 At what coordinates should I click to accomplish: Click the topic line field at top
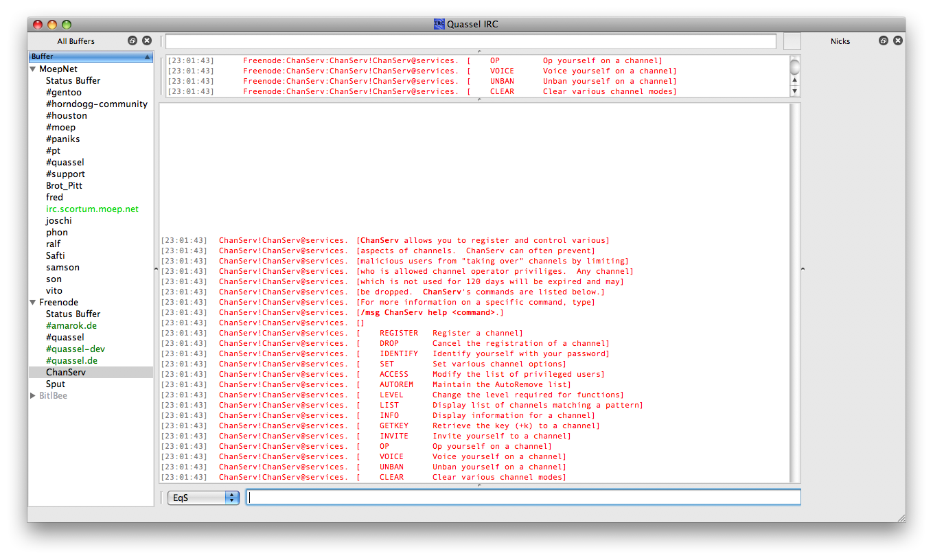tap(471, 41)
